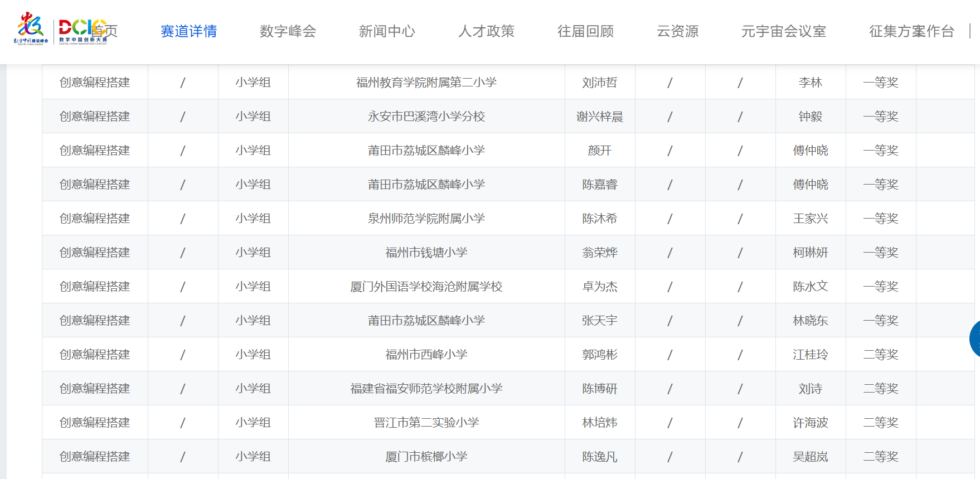Viewport: 980px width, 479px height.
Task: Click teacher name 王家兴
Action: (811, 219)
